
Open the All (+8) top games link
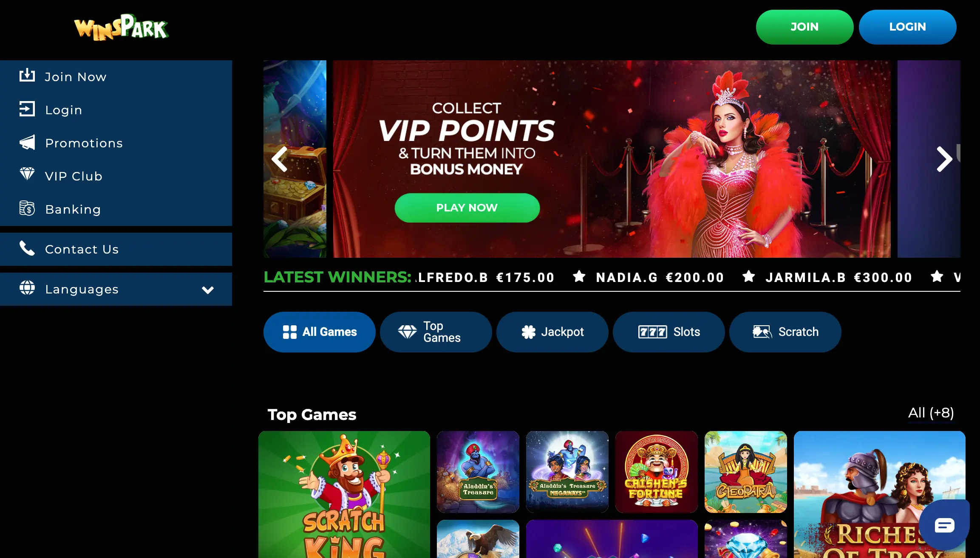[x=931, y=413]
